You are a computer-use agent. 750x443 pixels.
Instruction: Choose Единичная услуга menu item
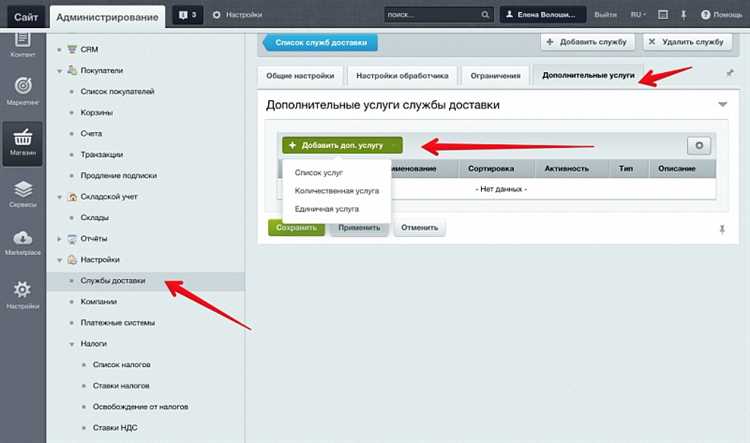[327, 209]
